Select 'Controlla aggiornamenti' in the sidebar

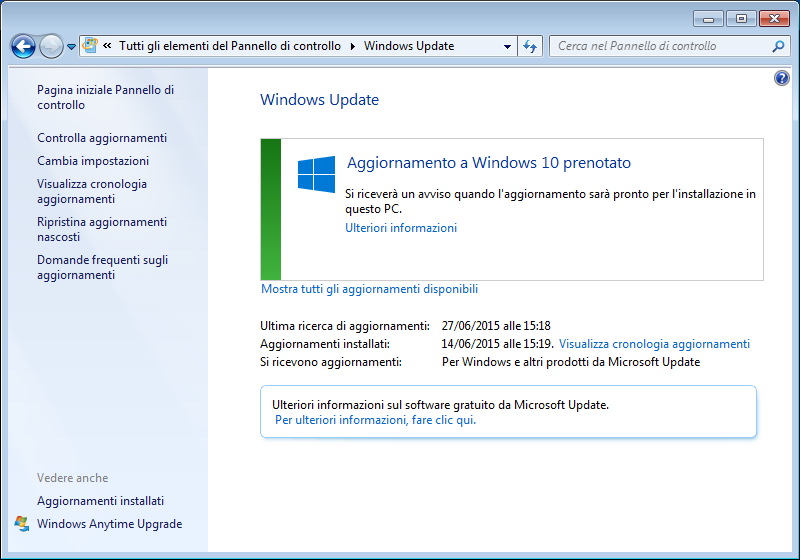click(x=102, y=138)
